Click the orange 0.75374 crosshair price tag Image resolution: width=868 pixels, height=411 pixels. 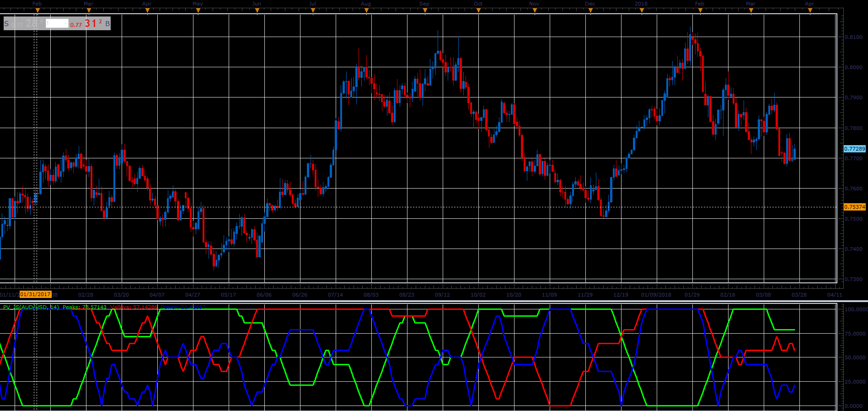854,207
